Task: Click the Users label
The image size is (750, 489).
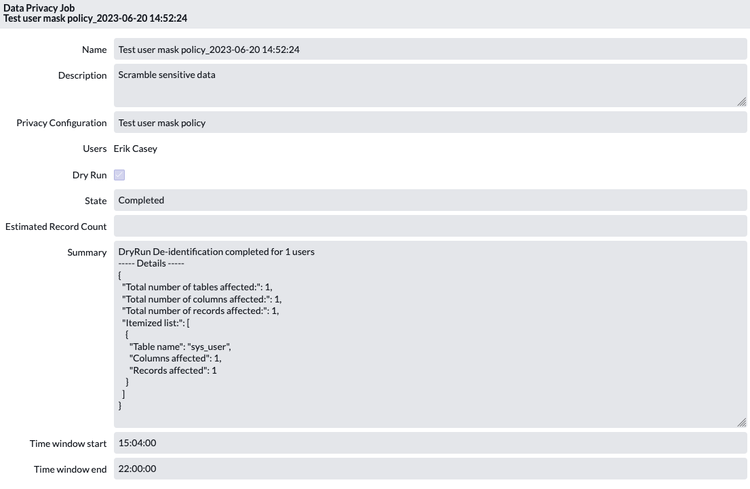Action: (x=95, y=149)
